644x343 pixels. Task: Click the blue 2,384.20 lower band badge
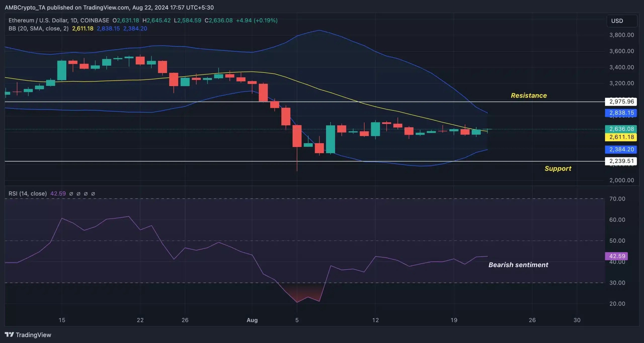pos(621,150)
